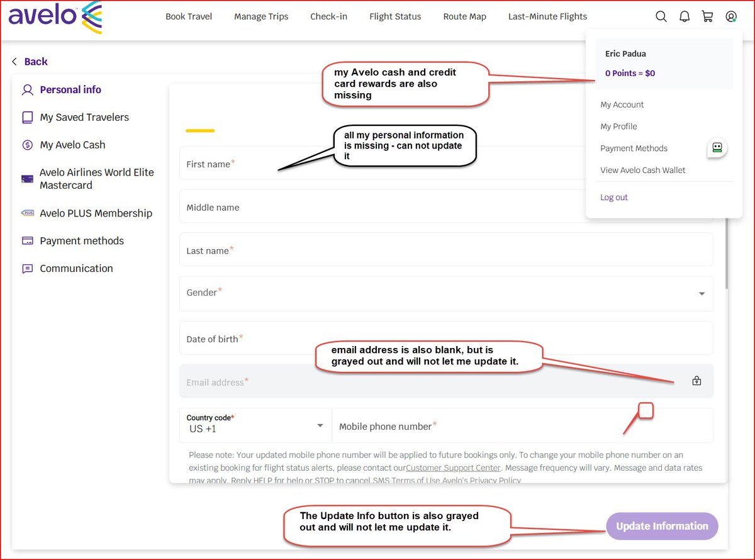Click the user account avatar icon

[730, 17]
